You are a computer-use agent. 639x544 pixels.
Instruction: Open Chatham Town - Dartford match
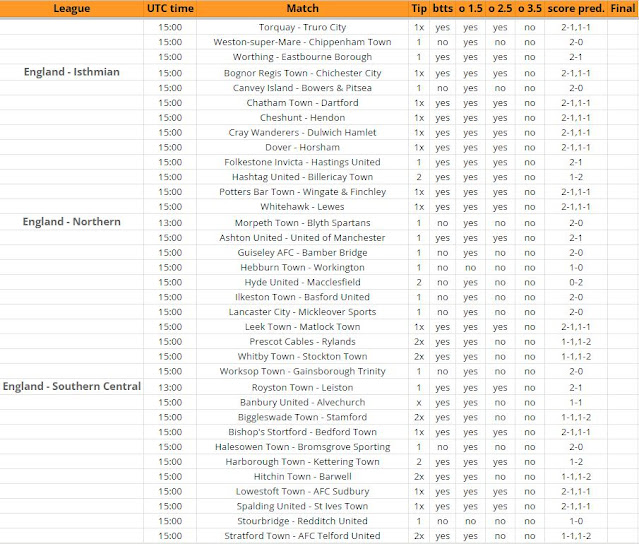point(302,103)
